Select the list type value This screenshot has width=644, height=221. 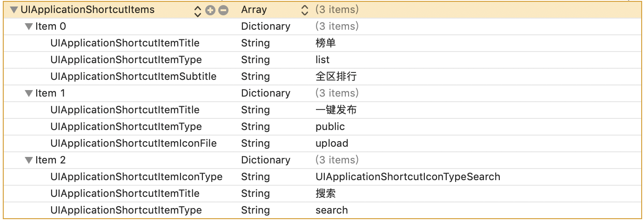(322, 60)
